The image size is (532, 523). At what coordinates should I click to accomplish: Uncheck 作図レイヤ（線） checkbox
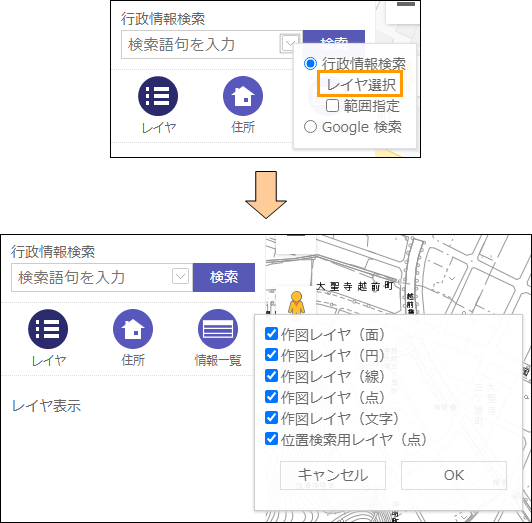[x=271, y=376]
